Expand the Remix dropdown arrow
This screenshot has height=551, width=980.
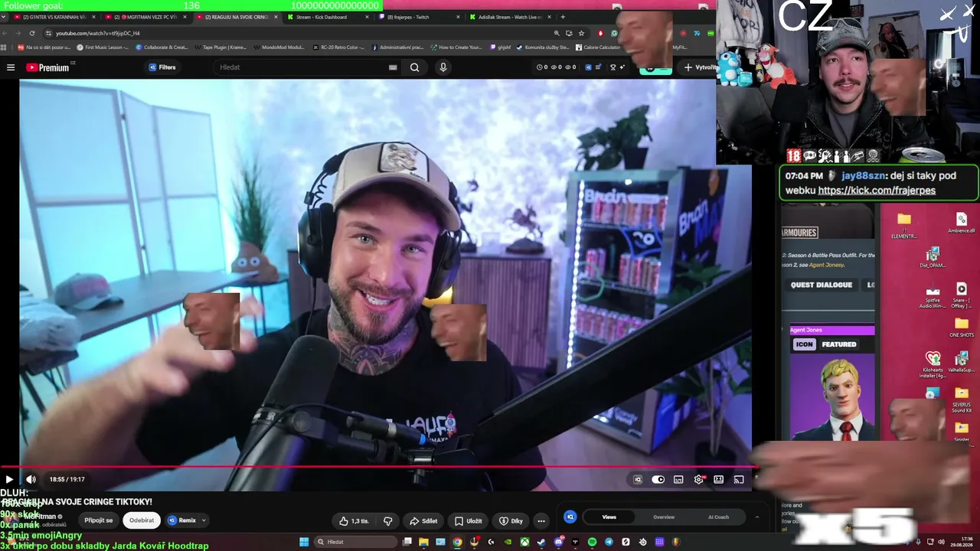[204, 520]
